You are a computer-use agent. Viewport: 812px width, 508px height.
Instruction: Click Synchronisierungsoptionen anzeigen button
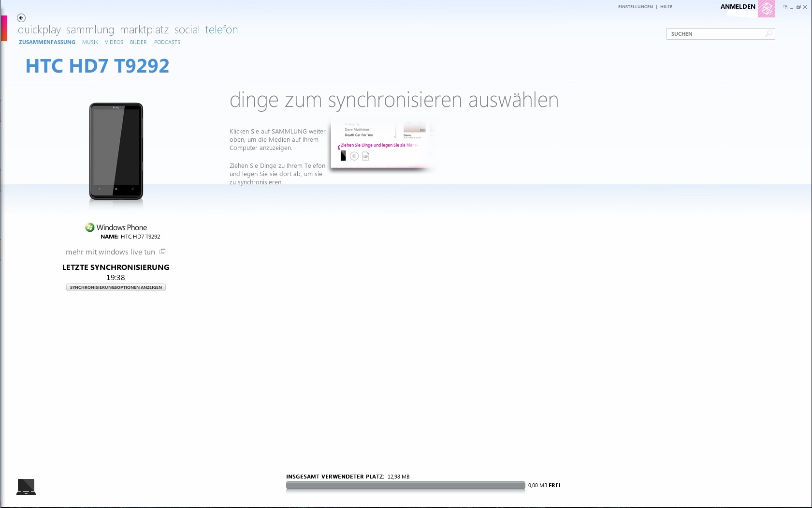(116, 287)
